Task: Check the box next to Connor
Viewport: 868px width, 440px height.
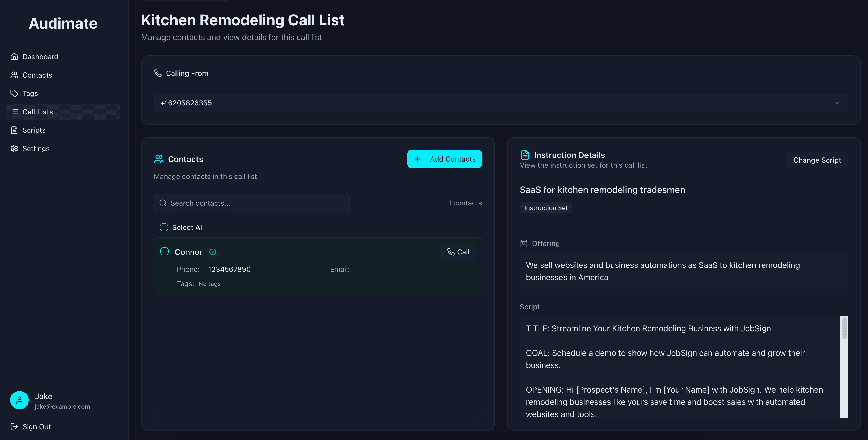Action: pos(165,251)
